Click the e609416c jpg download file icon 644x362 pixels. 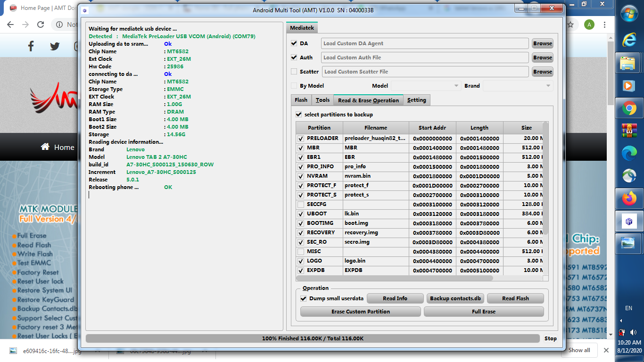pyautogui.click(x=13, y=351)
